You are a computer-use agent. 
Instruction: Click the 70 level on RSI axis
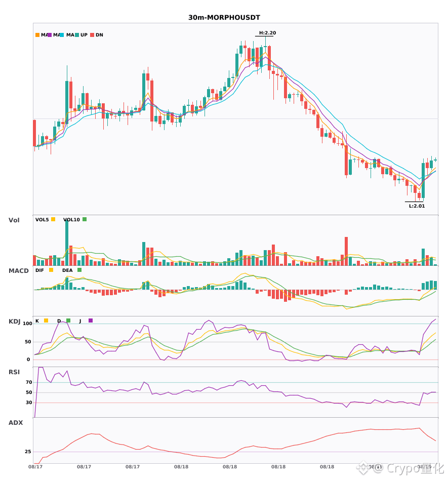coord(29,382)
